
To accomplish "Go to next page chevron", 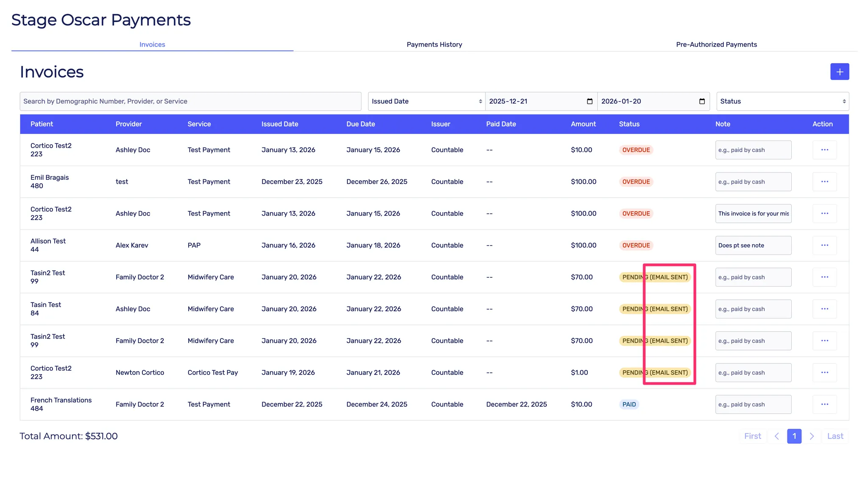I will pyautogui.click(x=812, y=436).
